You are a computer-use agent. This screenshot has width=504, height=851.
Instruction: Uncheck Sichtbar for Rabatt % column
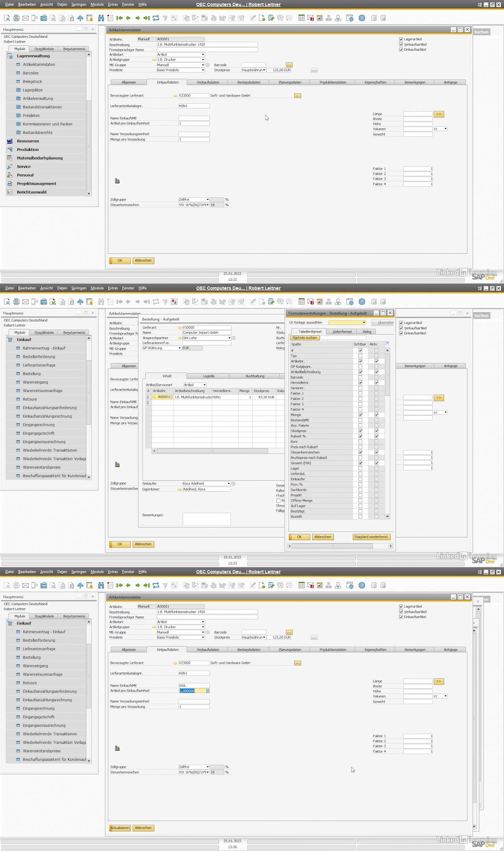(360, 436)
